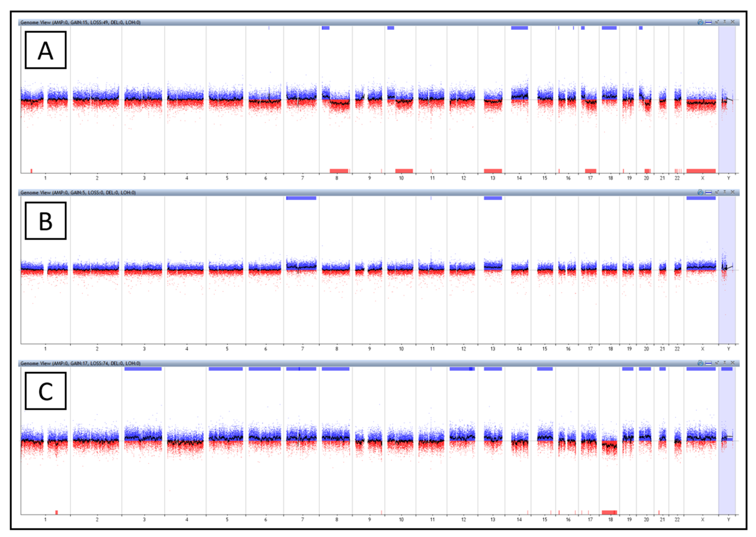The height and width of the screenshot is (537, 756).
Task: Click refresh icon in panel B header
Action: pos(700,192)
